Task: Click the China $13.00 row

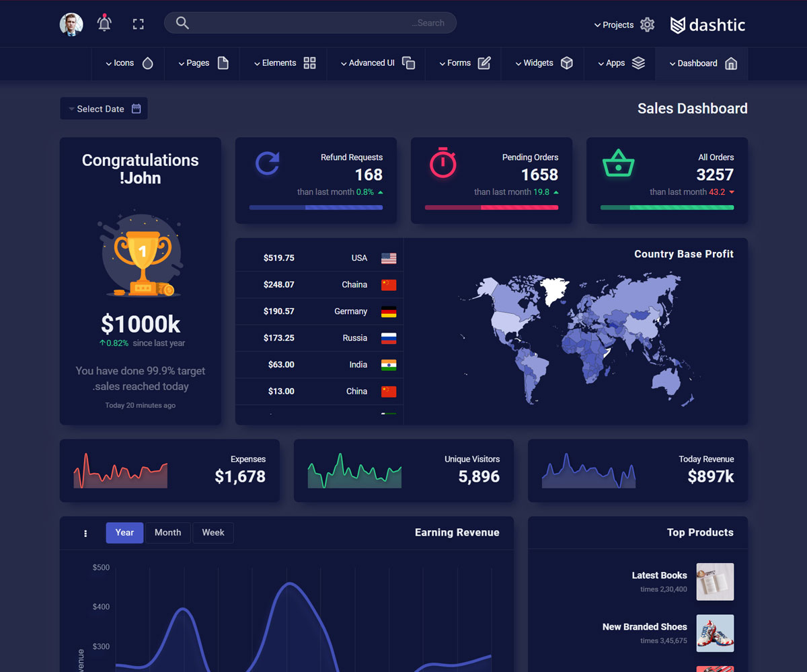Action: pos(319,391)
